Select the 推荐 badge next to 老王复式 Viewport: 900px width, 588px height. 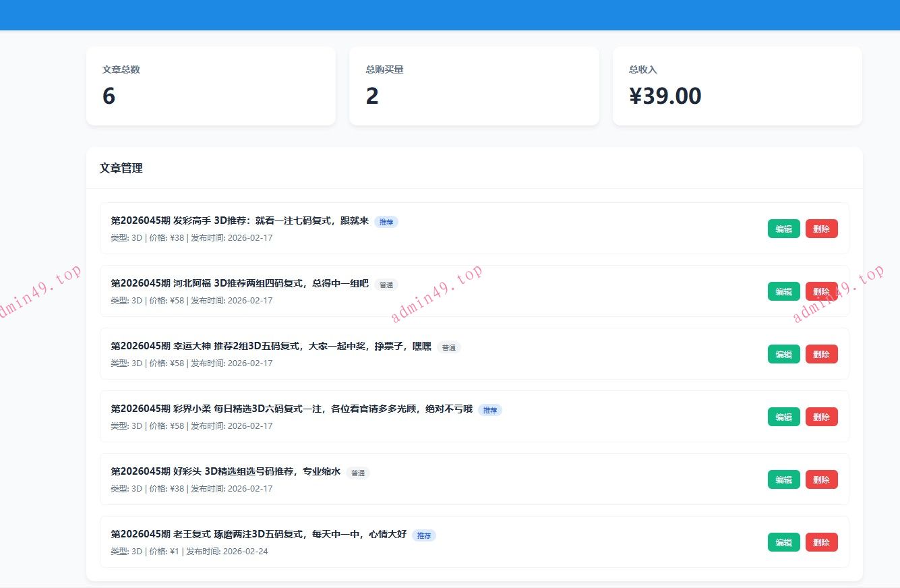click(424, 535)
